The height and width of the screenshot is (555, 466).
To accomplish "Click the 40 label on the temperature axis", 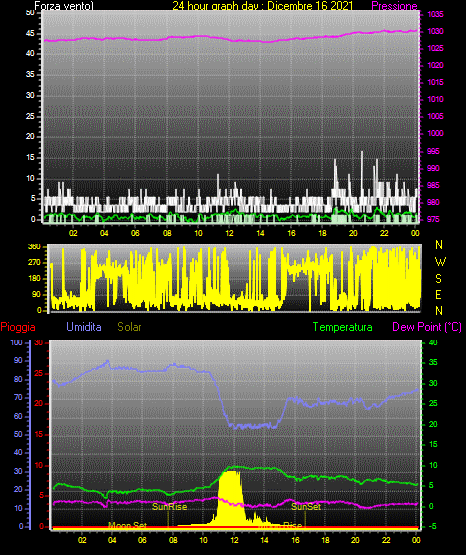I will (433, 342).
